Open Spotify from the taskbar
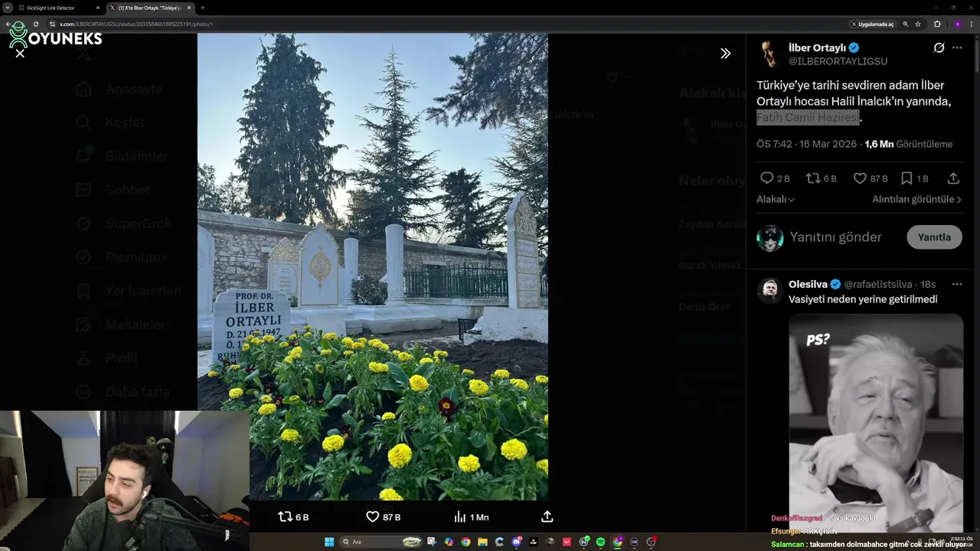 coord(600,542)
